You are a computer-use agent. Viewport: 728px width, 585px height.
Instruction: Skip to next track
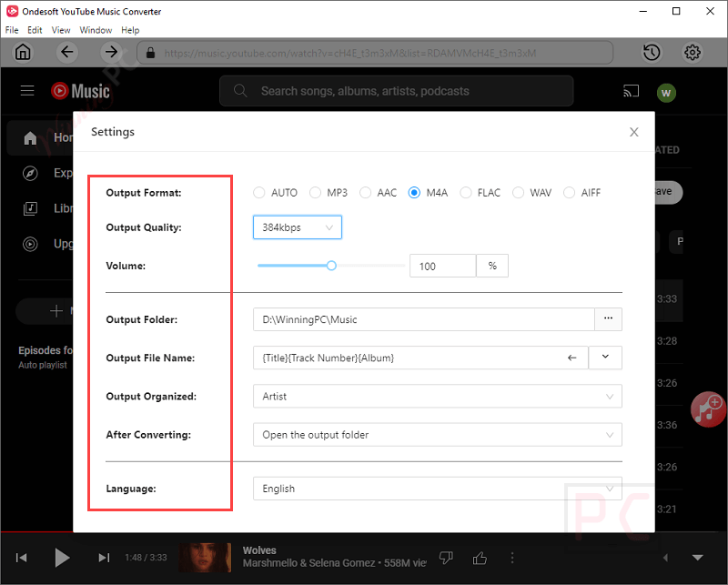pos(104,558)
